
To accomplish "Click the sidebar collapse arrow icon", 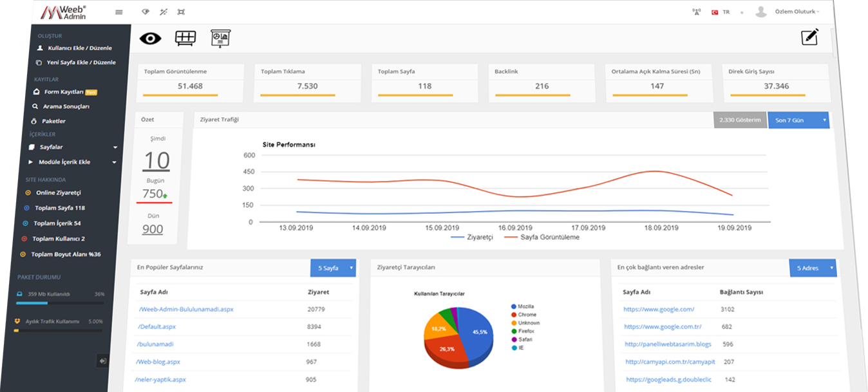I will [102, 361].
